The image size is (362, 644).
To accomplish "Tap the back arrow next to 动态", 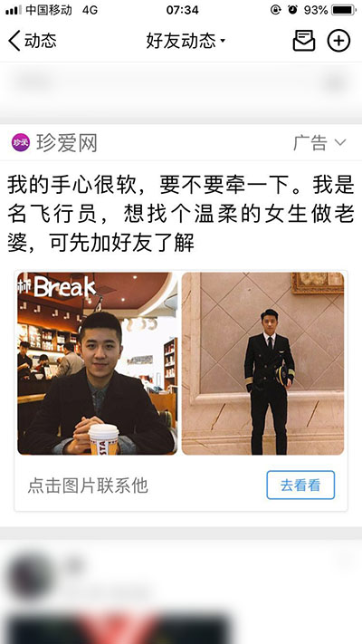I will (x=14, y=41).
